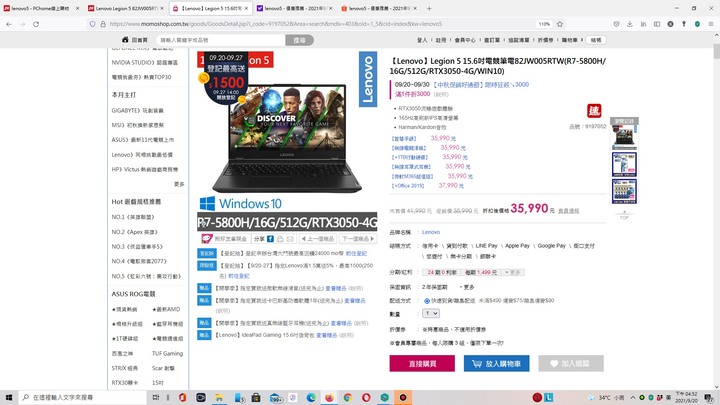720x405 pixels.
Task: Click the site security padlock icon
Action: pos(103,24)
